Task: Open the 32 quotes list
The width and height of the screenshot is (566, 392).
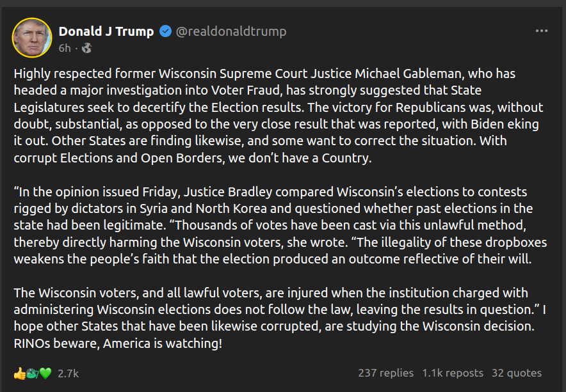Action: tap(516, 373)
